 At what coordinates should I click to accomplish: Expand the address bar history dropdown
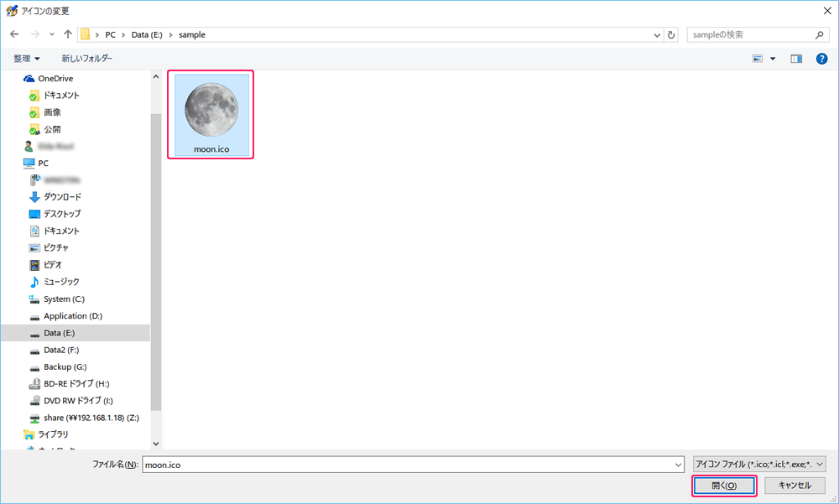pos(657,34)
